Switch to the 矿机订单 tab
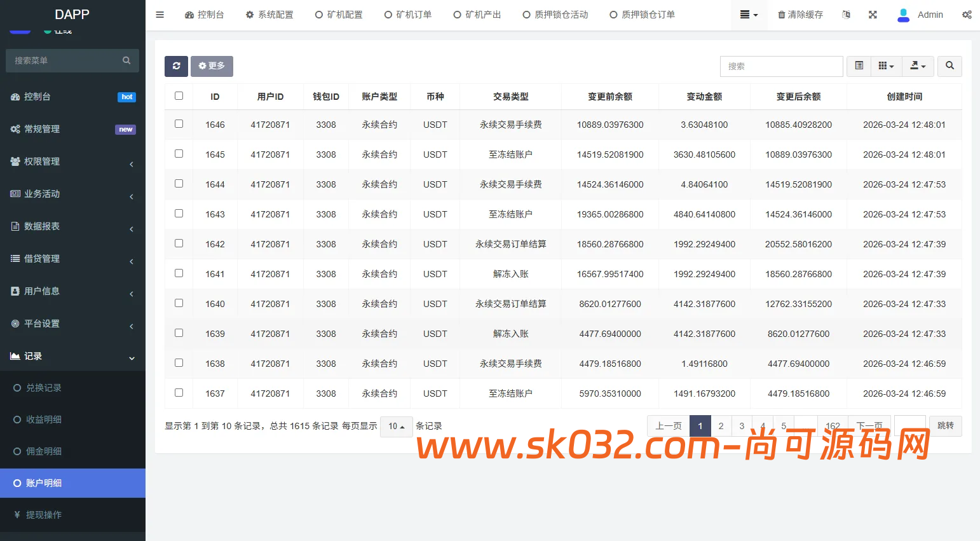Image resolution: width=980 pixels, height=541 pixels. (408, 15)
